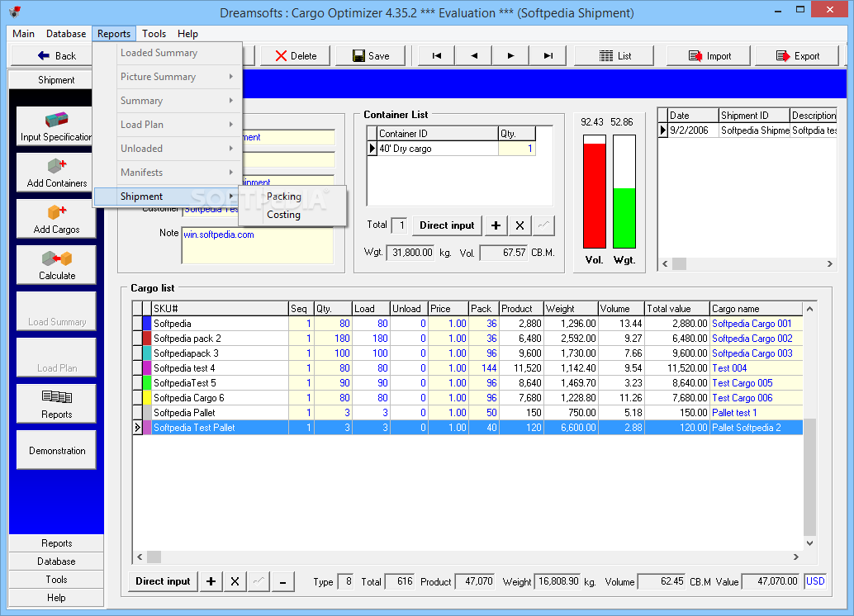
Task: Click the USD currency field
Action: coord(815,581)
